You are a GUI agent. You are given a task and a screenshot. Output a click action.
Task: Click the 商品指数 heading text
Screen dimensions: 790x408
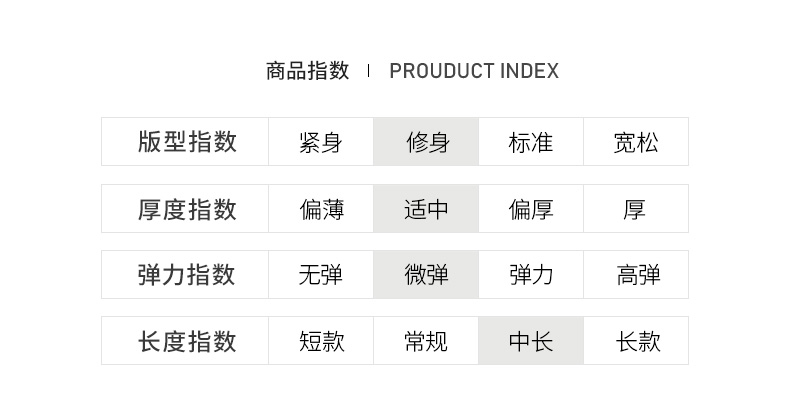coord(307,71)
